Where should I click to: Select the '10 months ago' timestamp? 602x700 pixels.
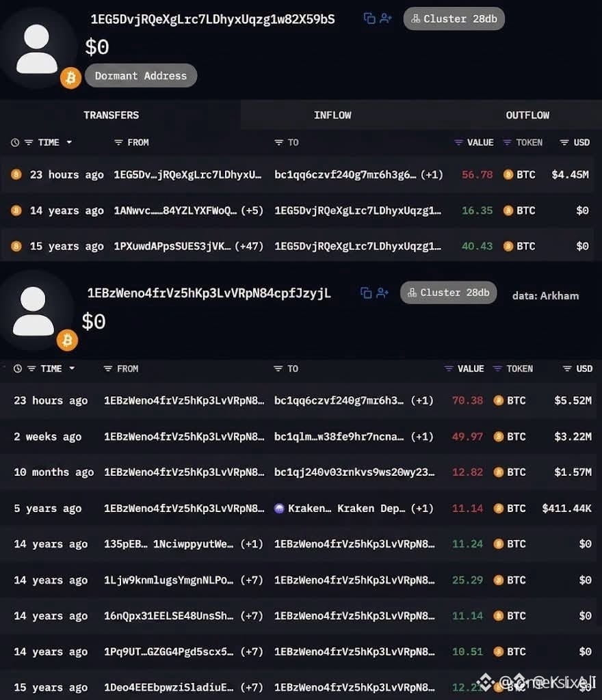(x=54, y=472)
